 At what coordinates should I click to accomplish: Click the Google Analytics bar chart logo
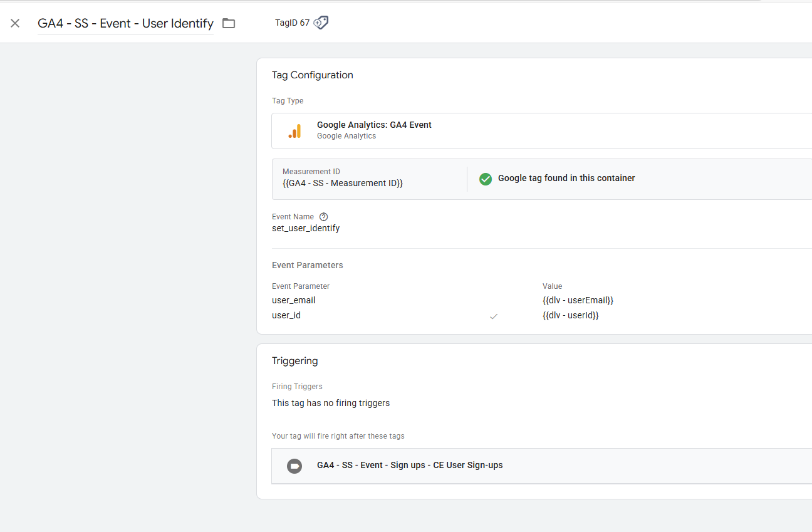pos(294,131)
